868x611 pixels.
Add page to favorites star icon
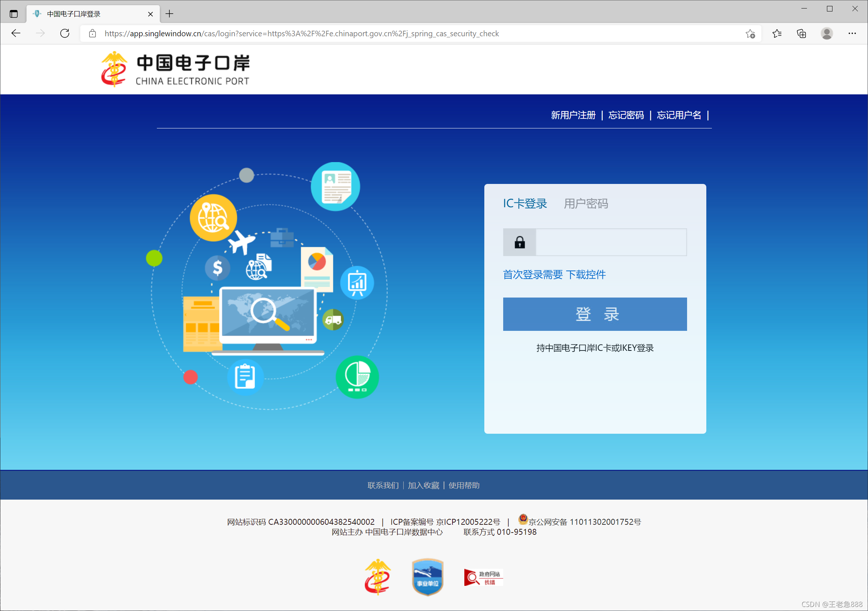tap(750, 34)
